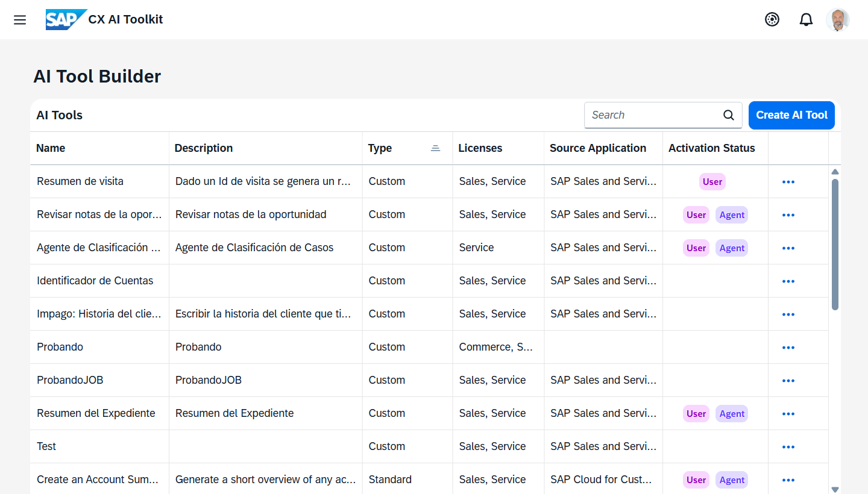Image resolution: width=868 pixels, height=494 pixels.
Task: Open the hamburger navigation menu
Action: point(20,20)
